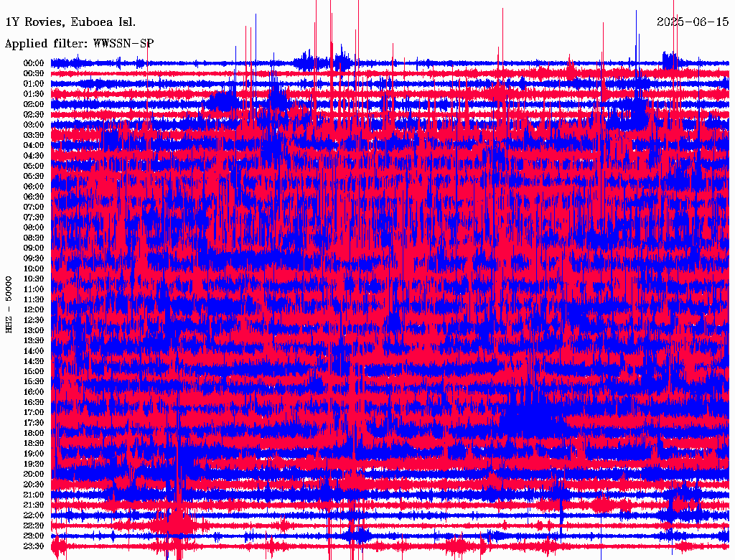Select the 06:30 time label

coord(34,197)
